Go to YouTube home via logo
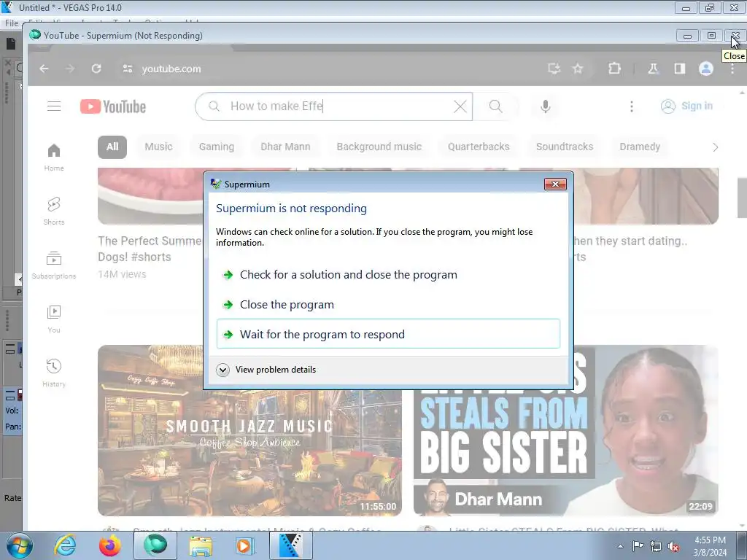The image size is (747, 560). pos(113,106)
